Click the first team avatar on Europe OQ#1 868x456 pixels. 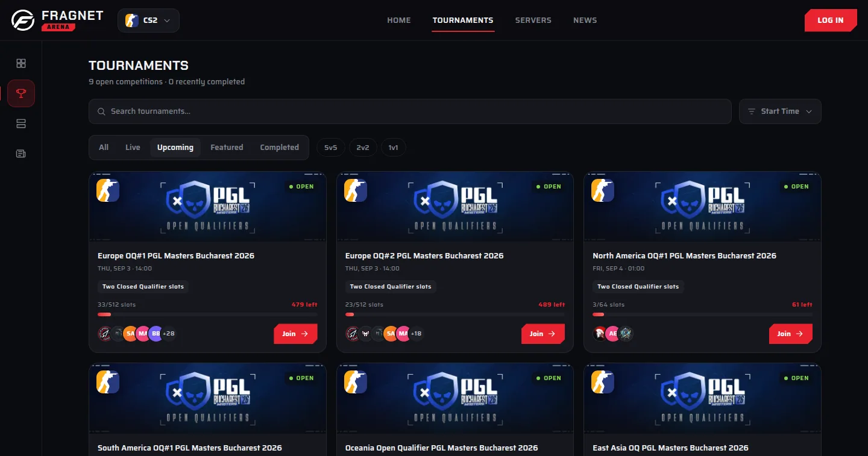(x=105, y=334)
